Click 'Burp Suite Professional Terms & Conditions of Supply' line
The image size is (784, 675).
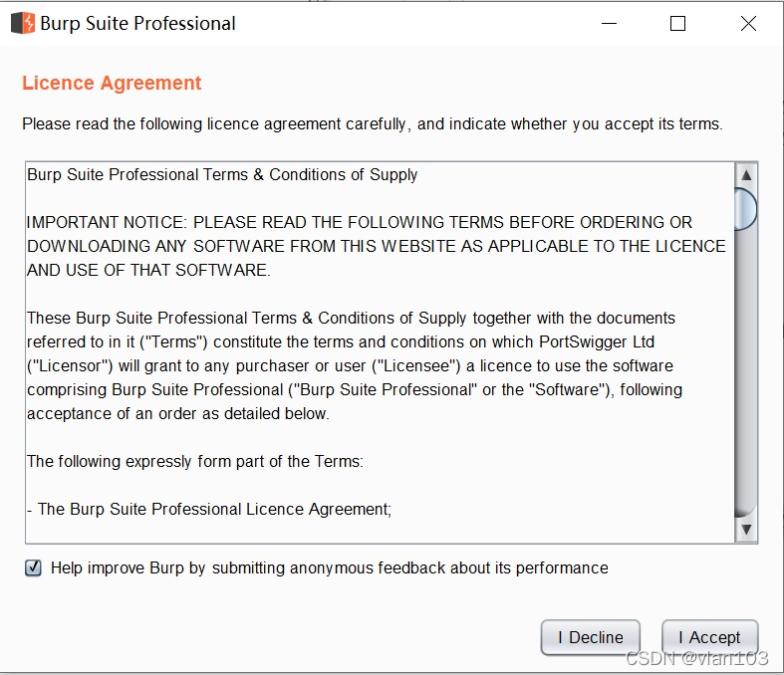tap(222, 175)
